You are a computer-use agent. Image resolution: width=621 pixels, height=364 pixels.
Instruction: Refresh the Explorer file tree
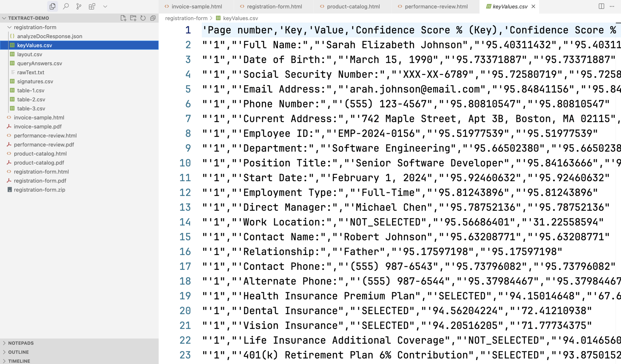(x=143, y=18)
